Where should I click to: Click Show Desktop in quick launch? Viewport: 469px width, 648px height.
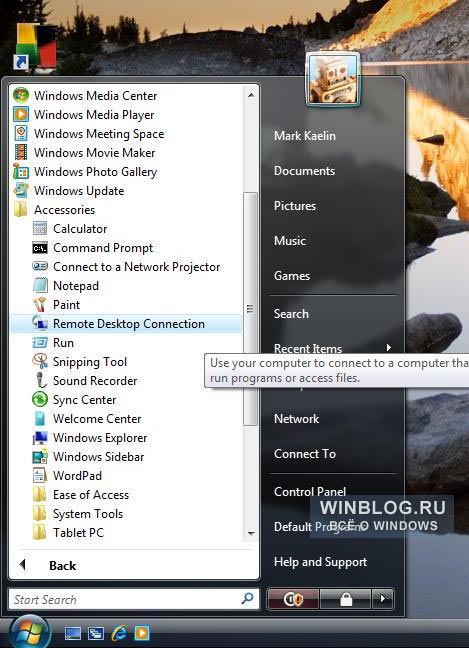click(73, 633)
